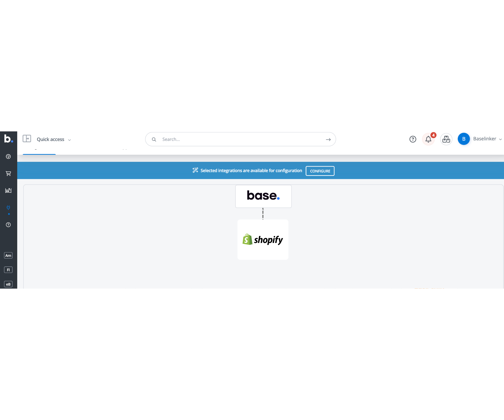The height and width of the screenshot is (420, 504).
Task: Open Orders using the shopping cart icon
Action: coord(8,173)
